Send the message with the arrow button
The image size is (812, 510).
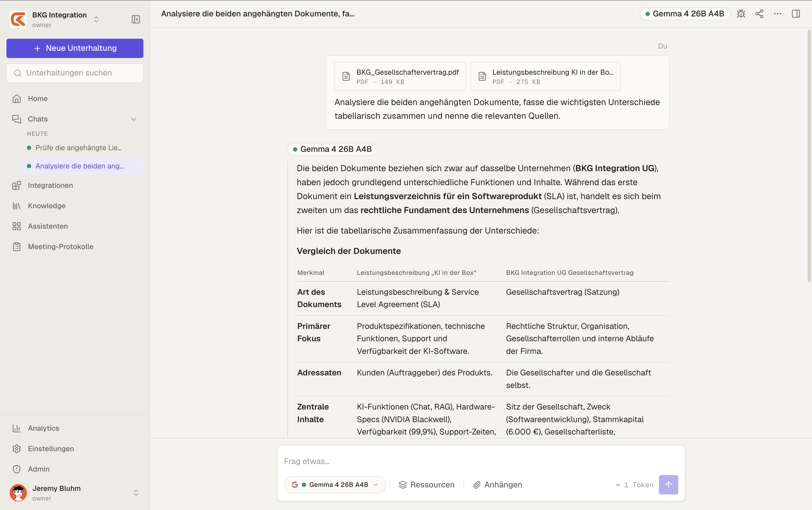(668, 485)
